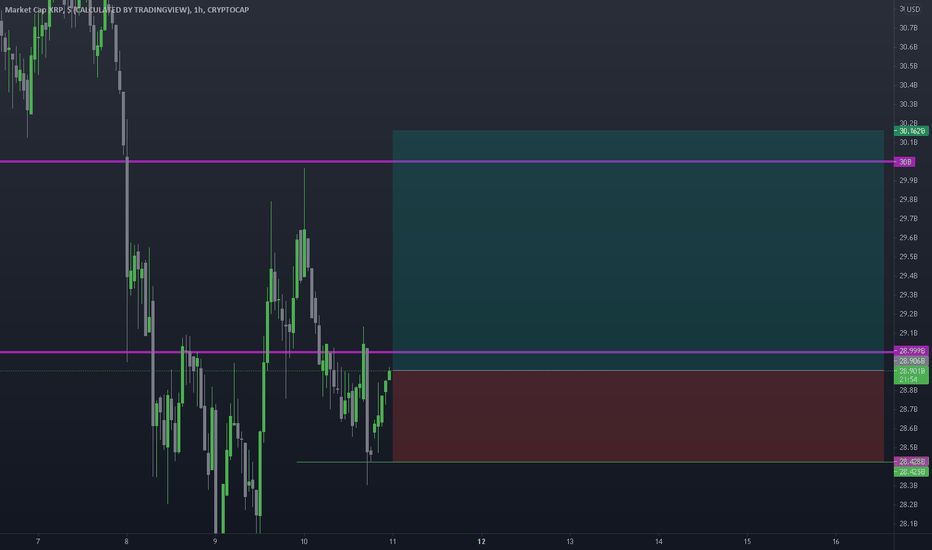Click the 29.5B price scale label
The width and height of the screenshot is (932, 550).
(x=908, y=256)
